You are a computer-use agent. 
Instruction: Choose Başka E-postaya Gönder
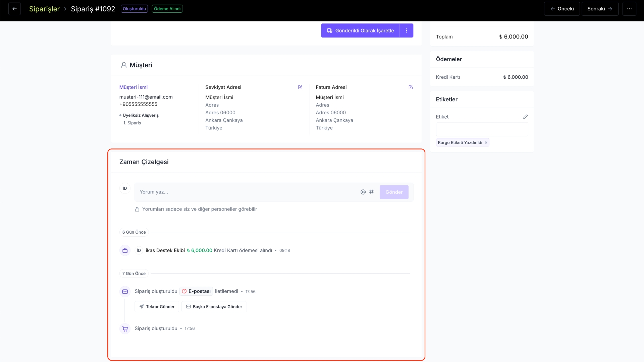[214, 307]
